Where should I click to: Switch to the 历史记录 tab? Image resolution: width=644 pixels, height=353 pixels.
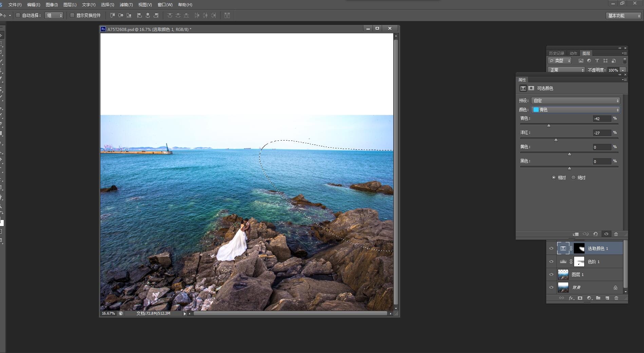(556, 53)
